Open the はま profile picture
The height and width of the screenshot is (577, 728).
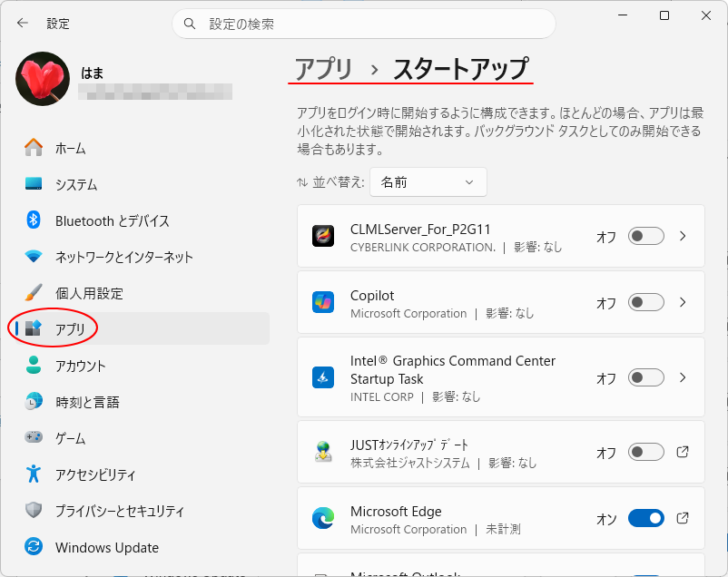tap(43, 78)
